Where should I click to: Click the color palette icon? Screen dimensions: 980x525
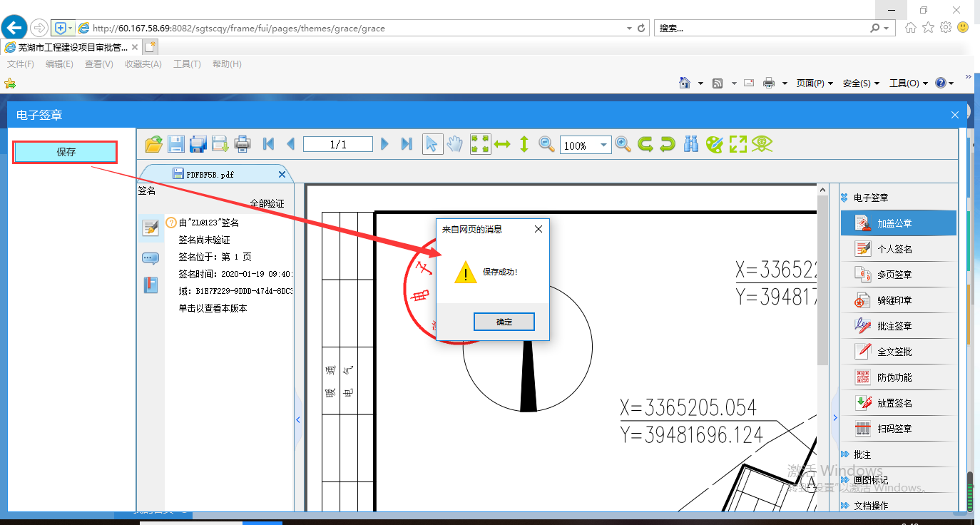click(x=714, y=144)
